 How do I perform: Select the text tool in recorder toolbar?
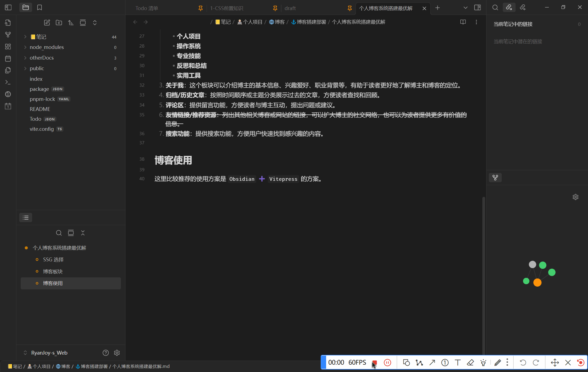coord(458,362)
